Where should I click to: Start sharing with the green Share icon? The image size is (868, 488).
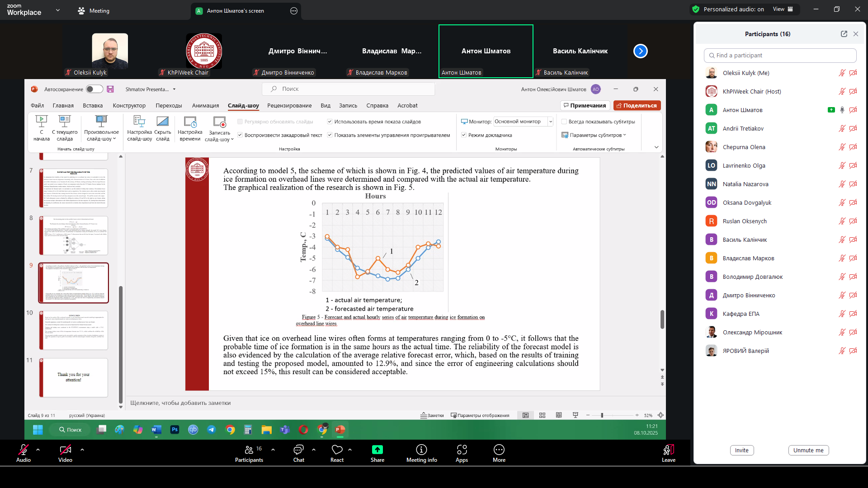tap(377, 450)
